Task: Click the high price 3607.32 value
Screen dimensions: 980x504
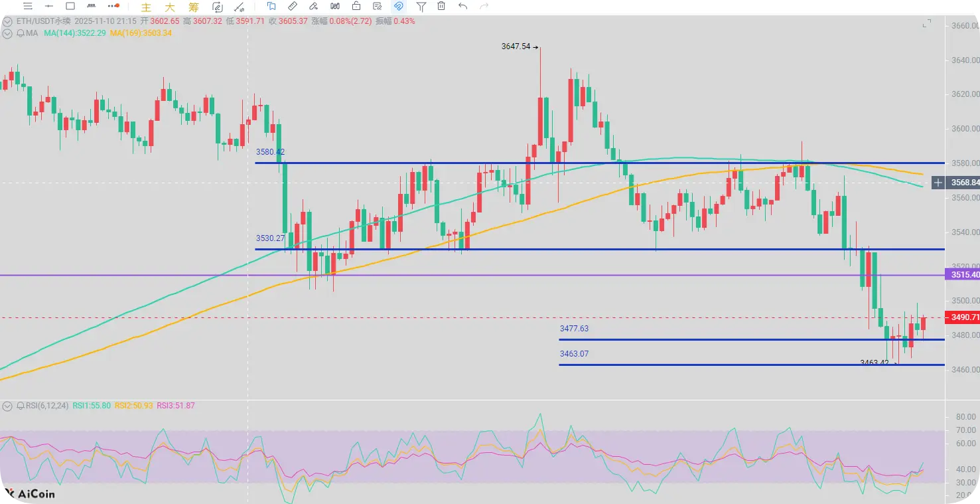Action: [208, 21]
